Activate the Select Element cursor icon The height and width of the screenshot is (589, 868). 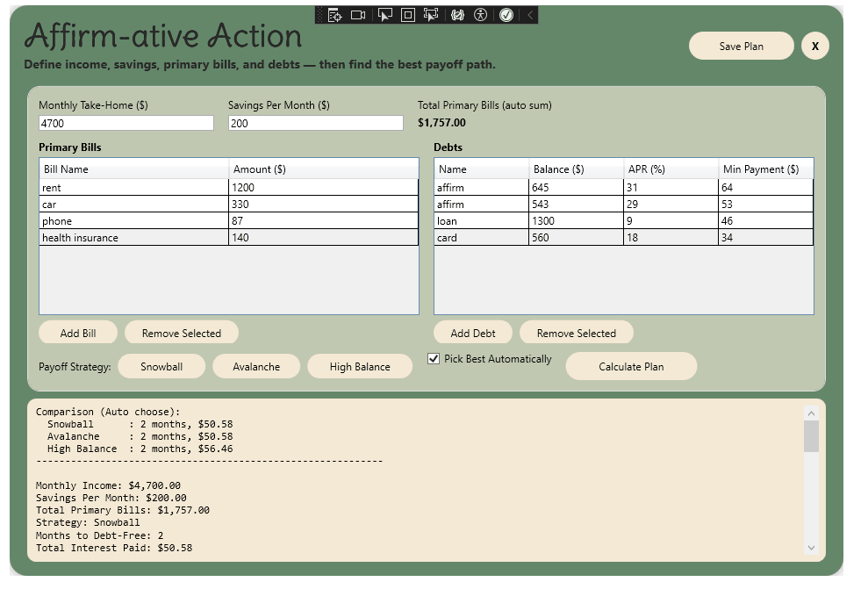tap(384, 15)
